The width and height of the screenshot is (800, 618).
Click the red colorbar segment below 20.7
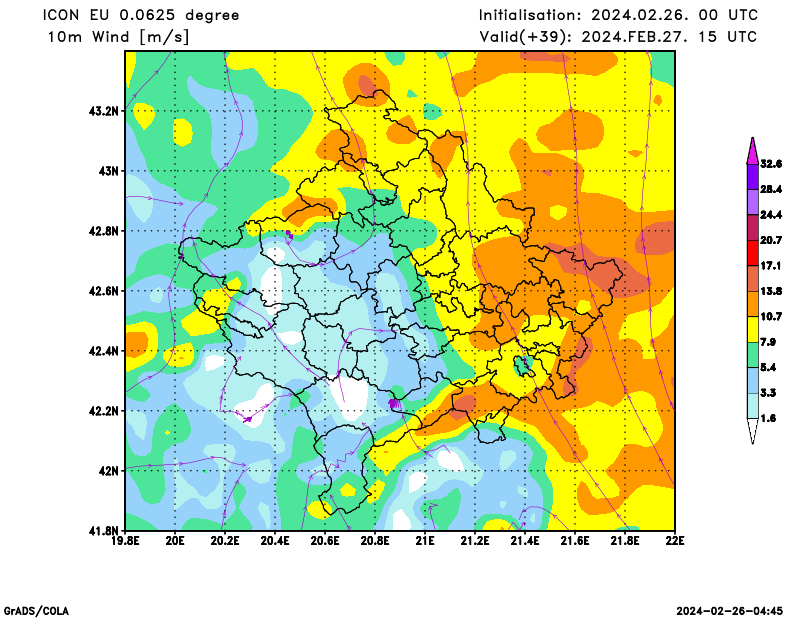(753, 253)
